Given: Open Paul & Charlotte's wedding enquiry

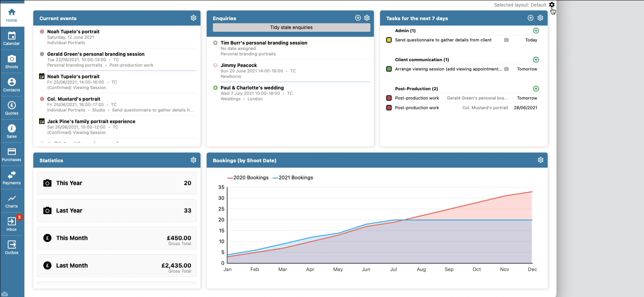Looking at the screenshot, I should click(x=252, y=88).
